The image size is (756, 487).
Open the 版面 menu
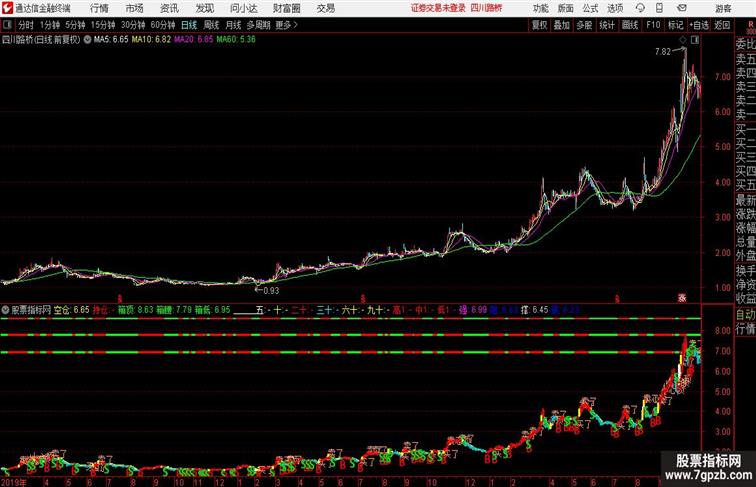tap(566, 8)
